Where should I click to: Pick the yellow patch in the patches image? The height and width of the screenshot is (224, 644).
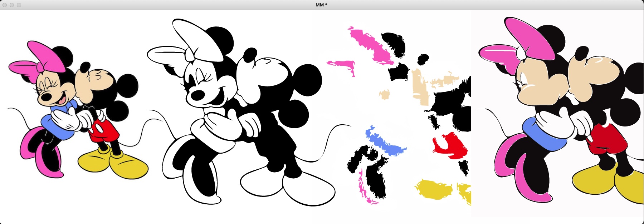click(433, 189)
